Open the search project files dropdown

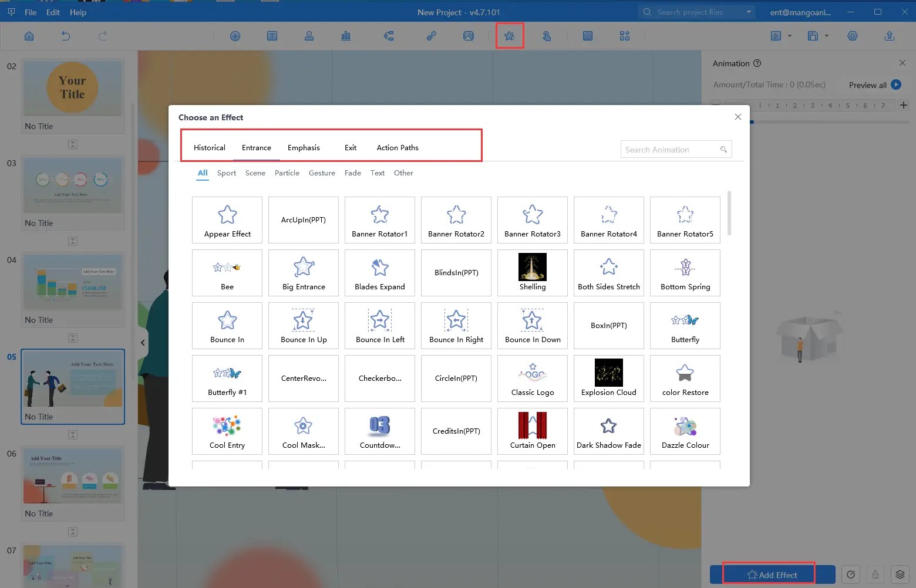748,12
